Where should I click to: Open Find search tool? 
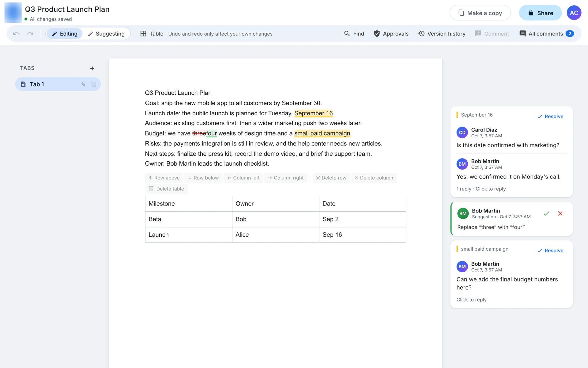click(x=354, y=34)
